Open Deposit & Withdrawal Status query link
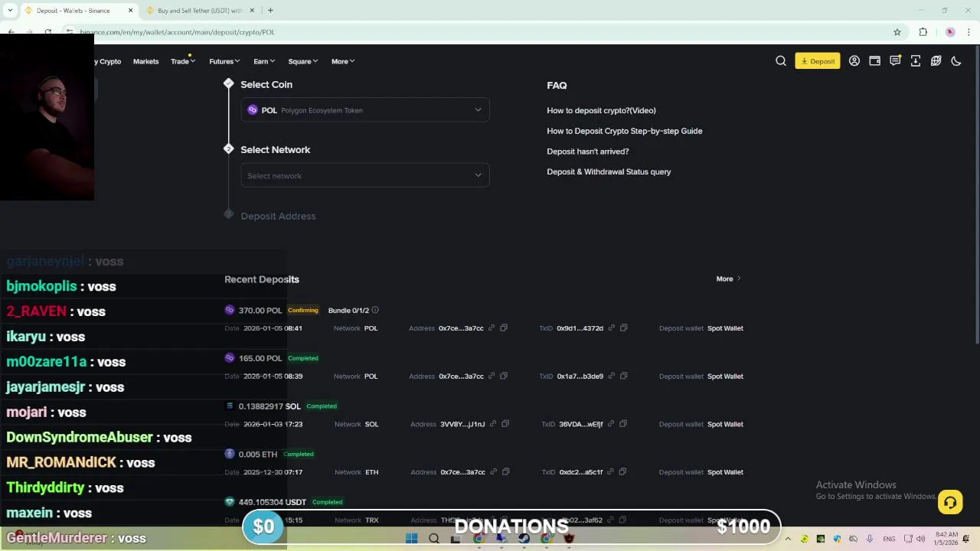The image size is (980, 551). [609, 171]
